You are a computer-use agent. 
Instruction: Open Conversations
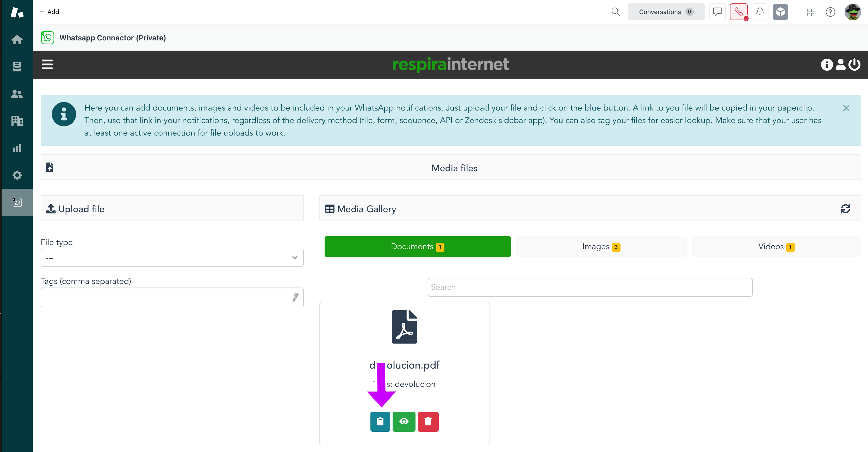pyautogui.click(x=666, y=11)
